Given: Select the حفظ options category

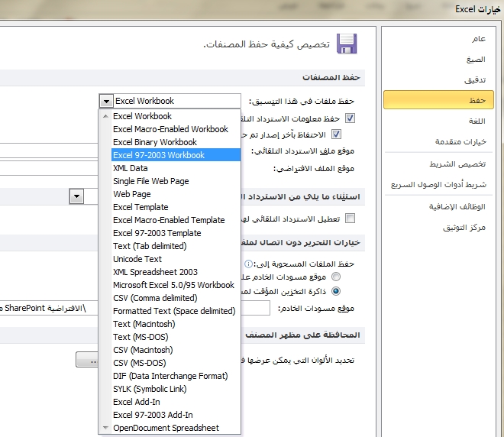Looking at the screenshot, I should tap(438, 100).
